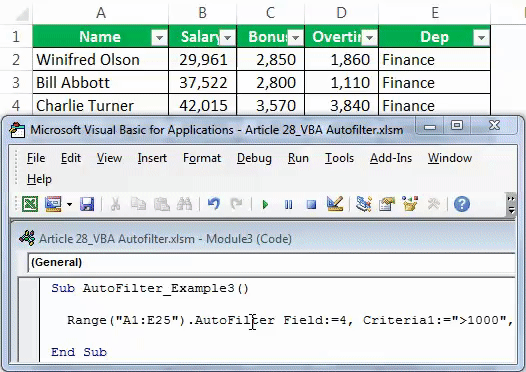526x372 pixels.
Task: Click the VBA application icon in title bar
Action: click(x=17, y=130)
